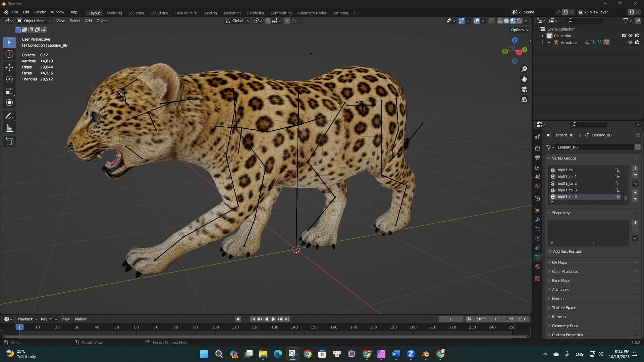
Task: Open Windows Start button
Action: pos(204,354)
